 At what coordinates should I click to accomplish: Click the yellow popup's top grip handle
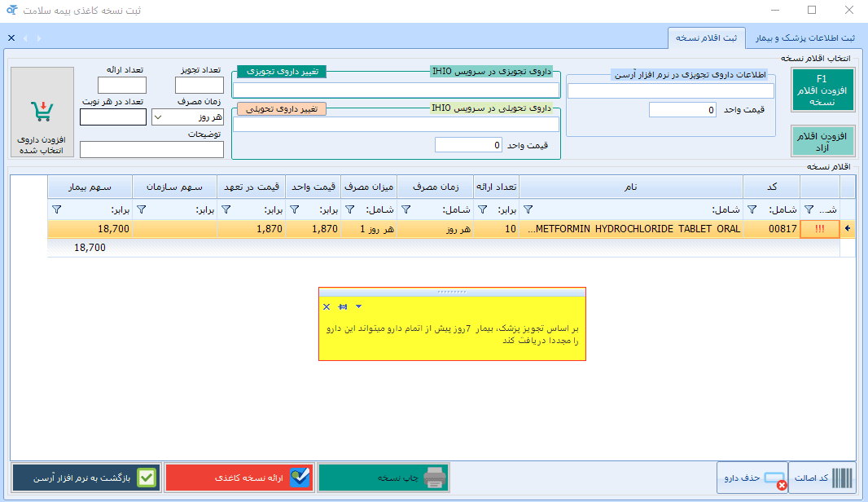(452, 292)
